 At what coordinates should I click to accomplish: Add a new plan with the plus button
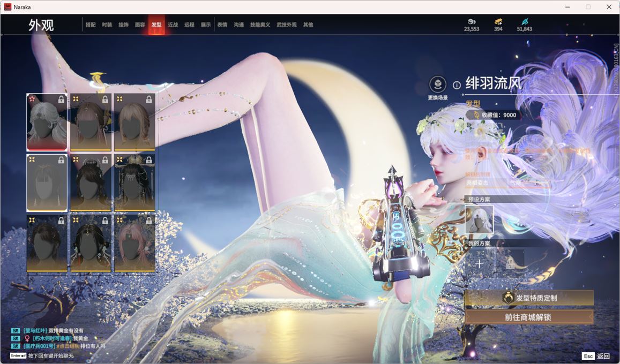point(479,264)
